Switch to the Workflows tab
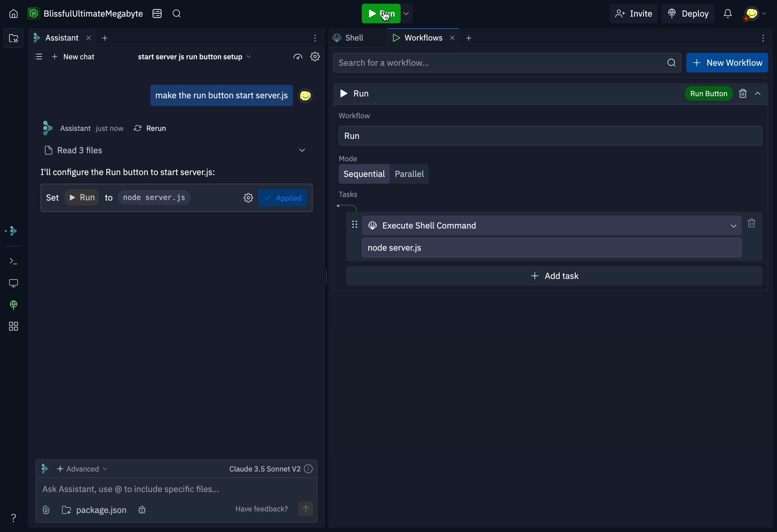777x532 pixels. pyautogui.click(x=422, y=38)
